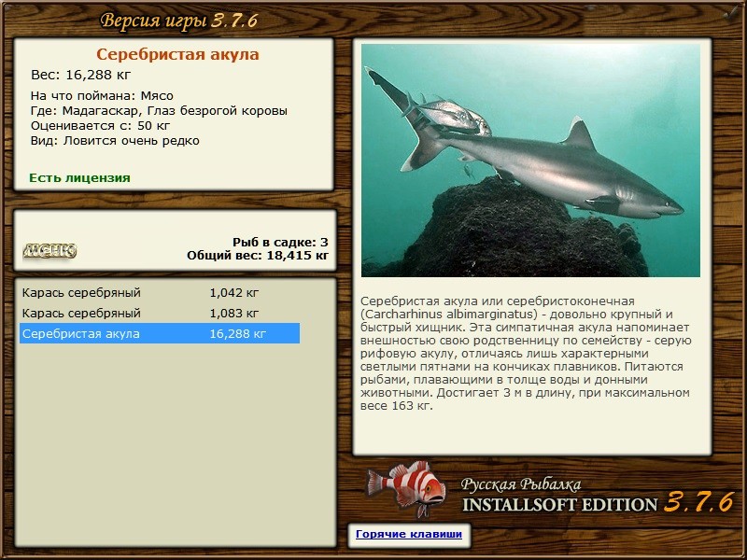Click the На что поймана: Мясо line
The image size is (747, 560).
(102, 95)
